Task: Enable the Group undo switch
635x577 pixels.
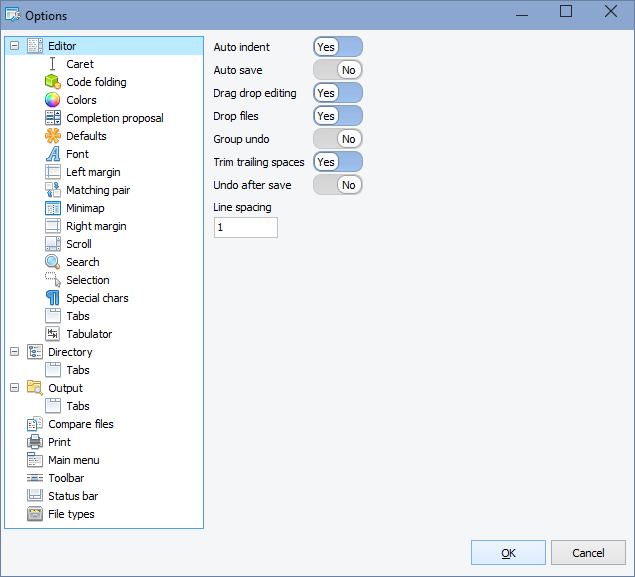Action: (338, 139)
